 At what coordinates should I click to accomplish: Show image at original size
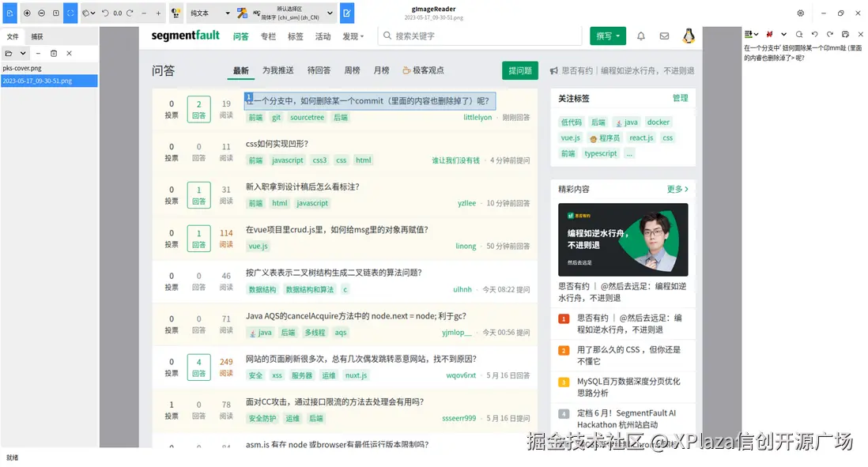pyautogui.click(x=56, y=13)
